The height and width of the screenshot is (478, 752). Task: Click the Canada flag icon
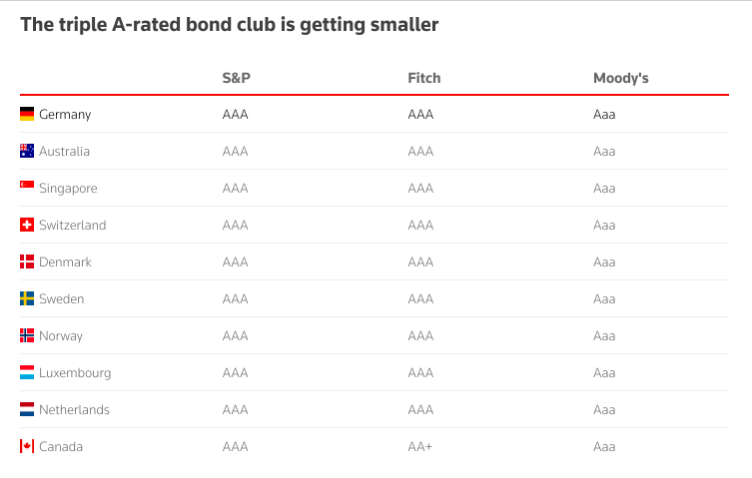click(x=27, y=447)
